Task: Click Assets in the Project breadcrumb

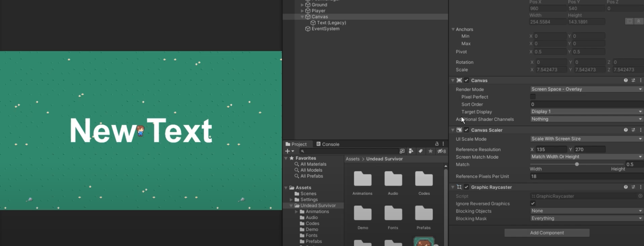Action: click(x=352, y=159)
